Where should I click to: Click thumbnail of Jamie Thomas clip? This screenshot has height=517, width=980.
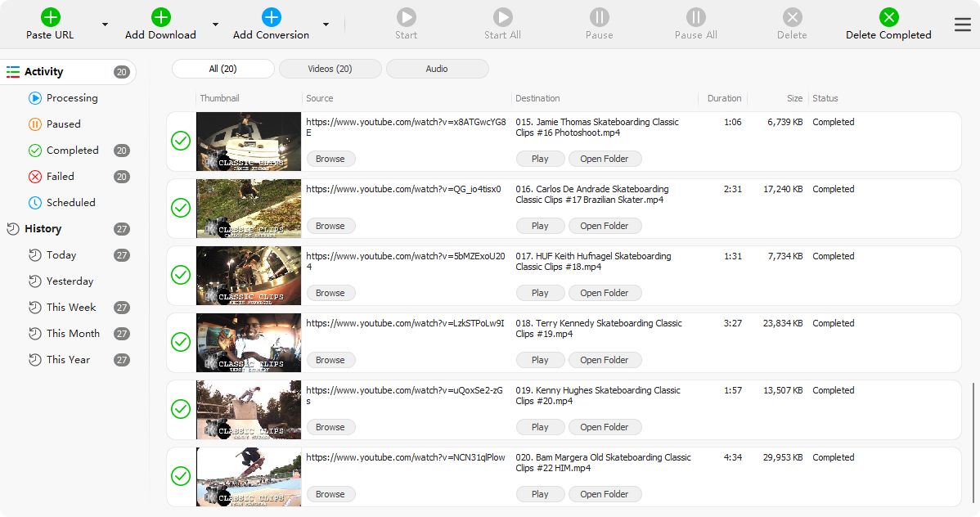pos(249,142)
